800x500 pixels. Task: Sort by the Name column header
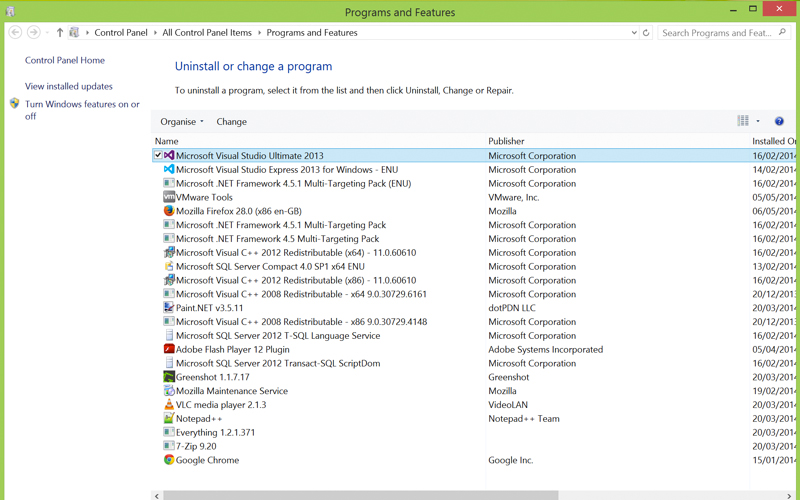pos(167,141)
